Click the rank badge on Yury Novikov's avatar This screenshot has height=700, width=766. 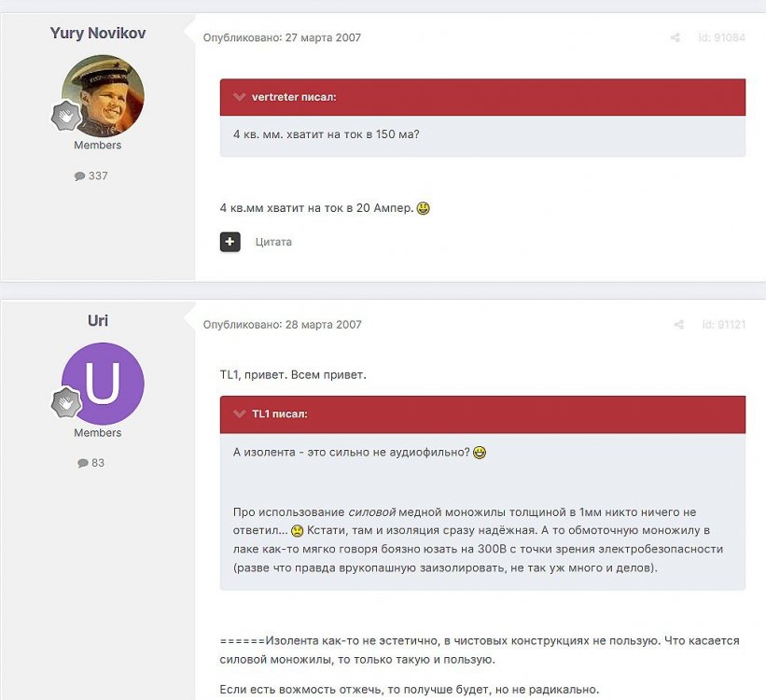click(x=66, y=116)
